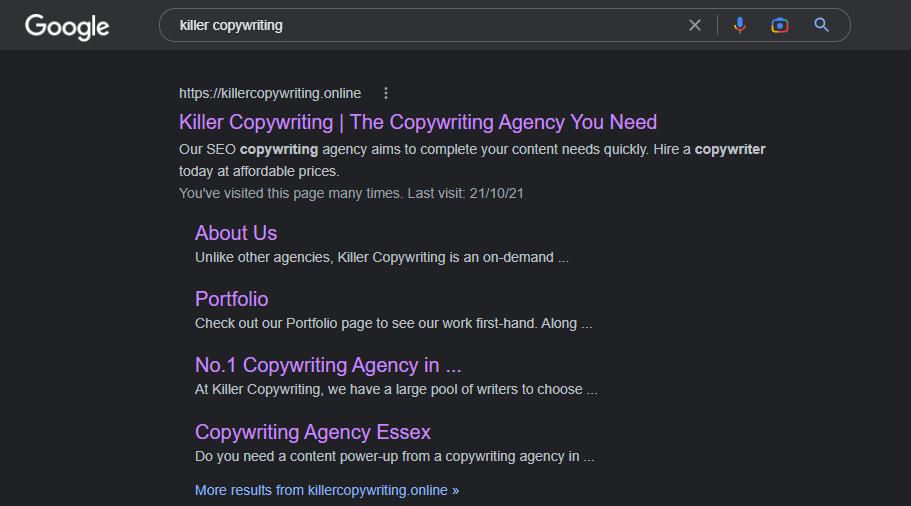Open the About Us sitelink

pos(236,233)
